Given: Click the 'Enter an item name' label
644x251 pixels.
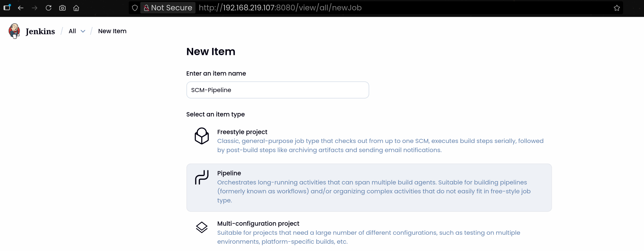Looking at the screenshot, I should click(x=216, y=73).
